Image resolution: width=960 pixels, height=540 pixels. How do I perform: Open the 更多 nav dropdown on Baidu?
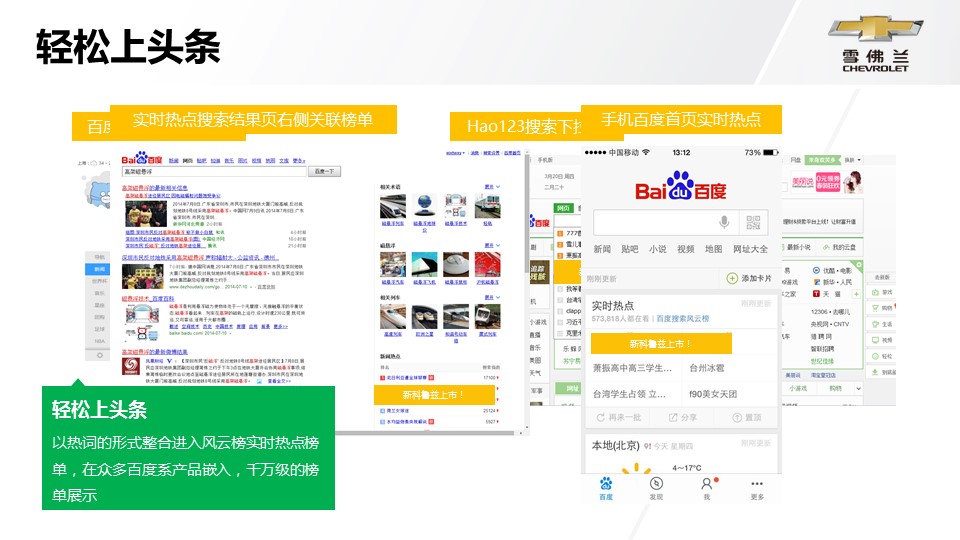coord(298,160)
